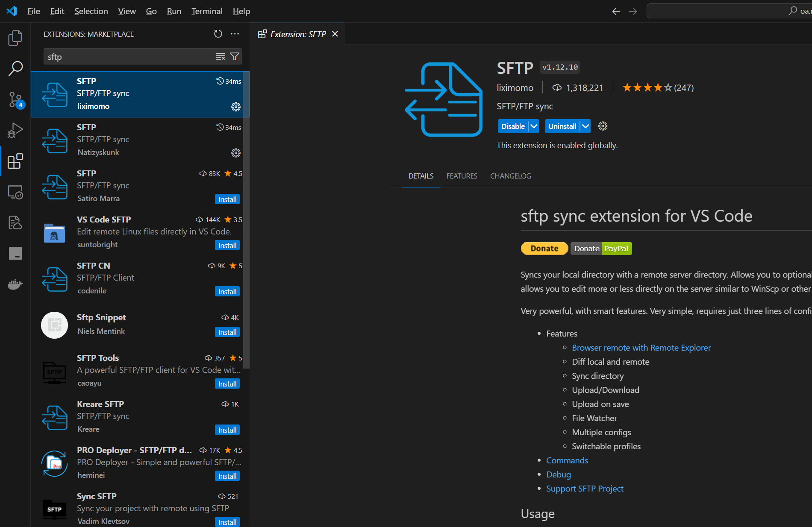
Task: Open the View menu
Action: click(x=127, y=11)
